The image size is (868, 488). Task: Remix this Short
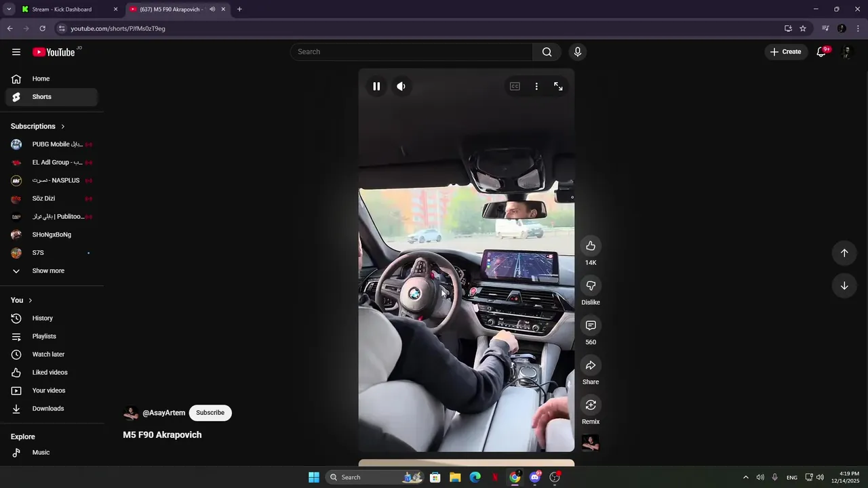point(591,405)
